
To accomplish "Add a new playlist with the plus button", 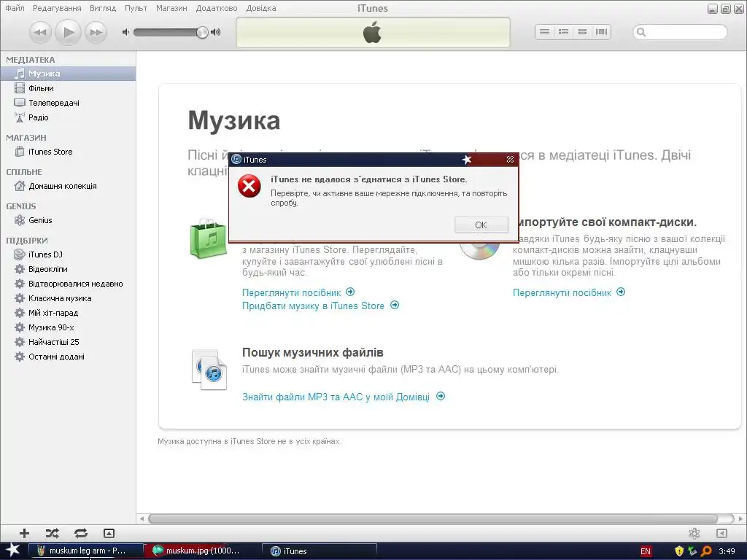I will click(x=24, y=533).
